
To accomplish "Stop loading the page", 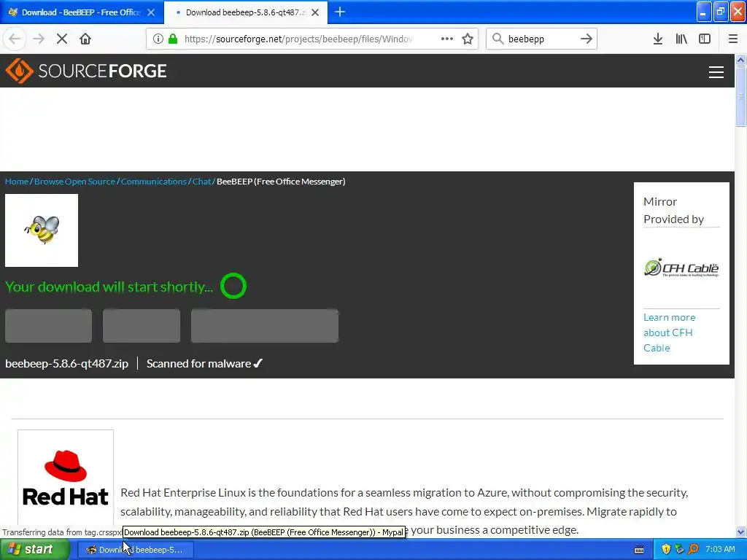I will click(x=62, y=39).
